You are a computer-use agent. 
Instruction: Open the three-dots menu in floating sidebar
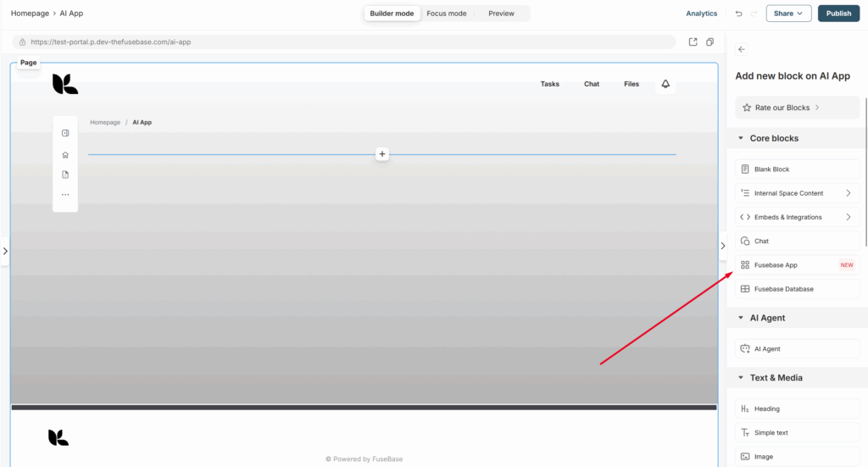[x=65, y=195]
